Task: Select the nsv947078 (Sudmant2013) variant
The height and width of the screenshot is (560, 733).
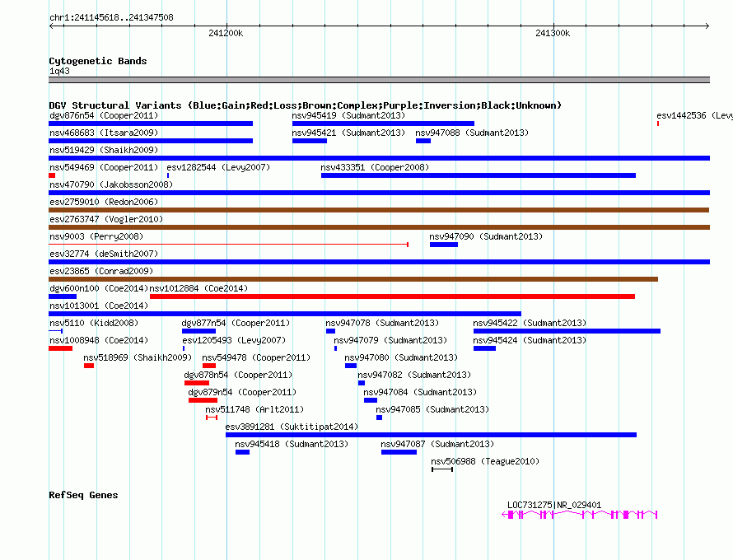Action: coord(330,331)
